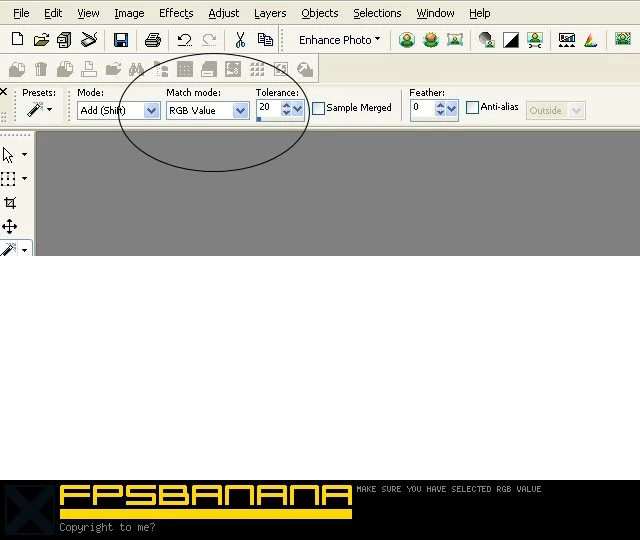Screen dimensions: 640x540
Task: Open the Layers menu
Action: (x=270, y=13)
